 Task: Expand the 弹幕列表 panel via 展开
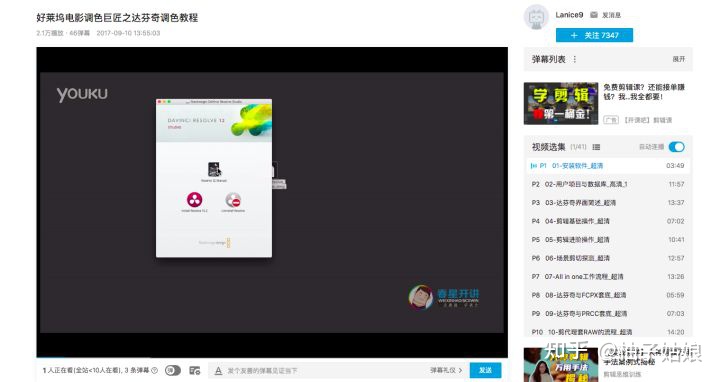click(679, 59)
